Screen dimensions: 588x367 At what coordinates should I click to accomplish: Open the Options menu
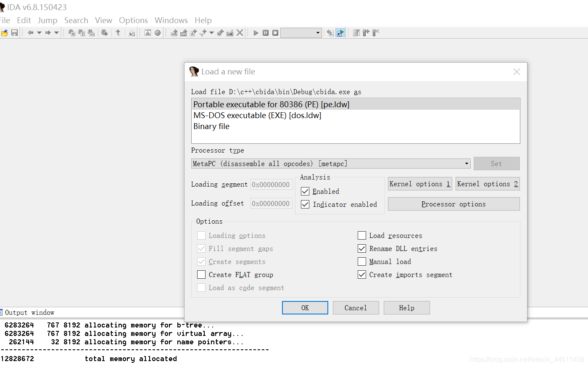click(x=133, y=20)
